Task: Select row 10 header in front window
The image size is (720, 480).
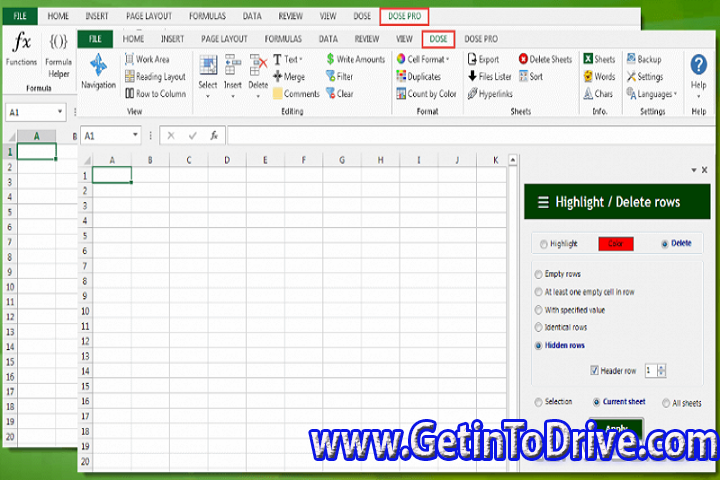Action: (85, 311)
